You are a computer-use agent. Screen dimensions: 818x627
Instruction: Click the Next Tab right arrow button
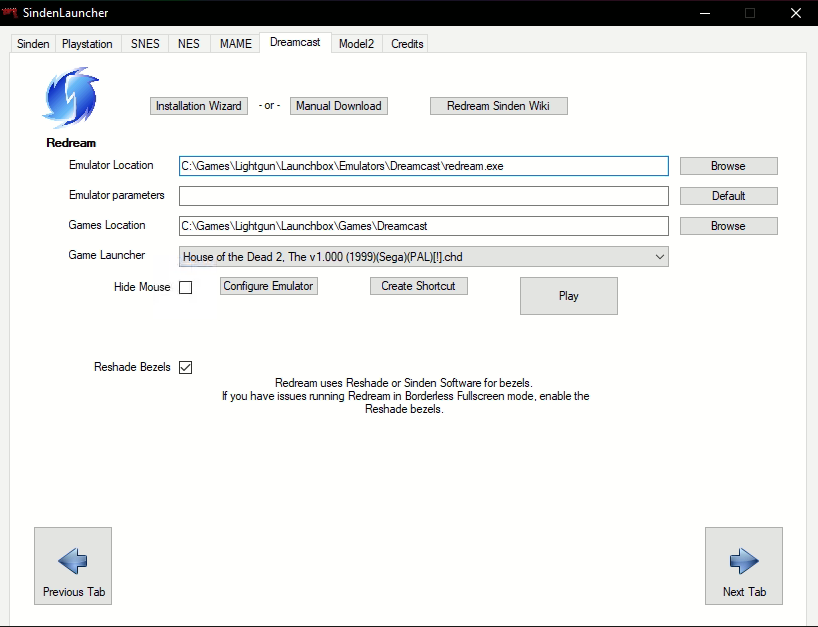pyautogui.click(x=744, y=566)
